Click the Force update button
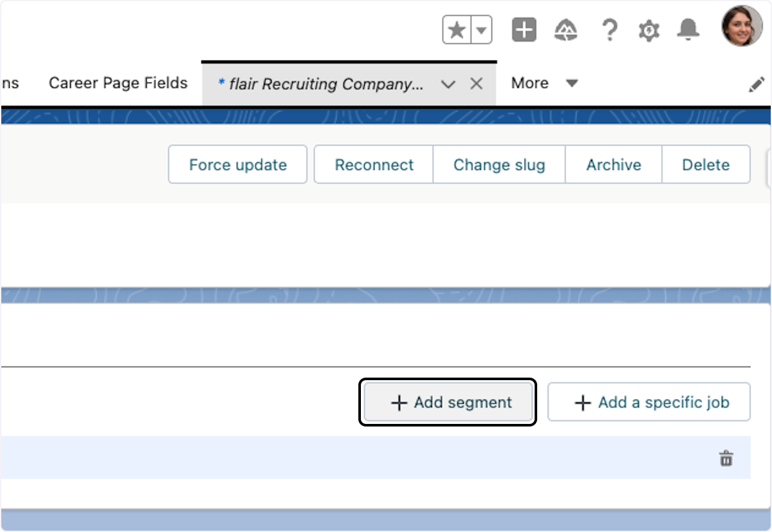The width and height of the screenshot is (772, 532). (237, 165)
